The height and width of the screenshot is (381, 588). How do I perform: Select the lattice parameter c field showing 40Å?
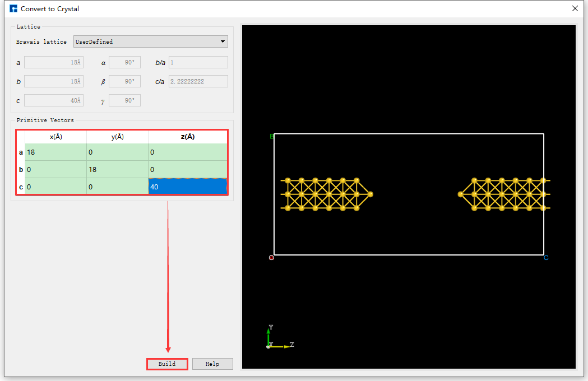click(x=54, y=101)
